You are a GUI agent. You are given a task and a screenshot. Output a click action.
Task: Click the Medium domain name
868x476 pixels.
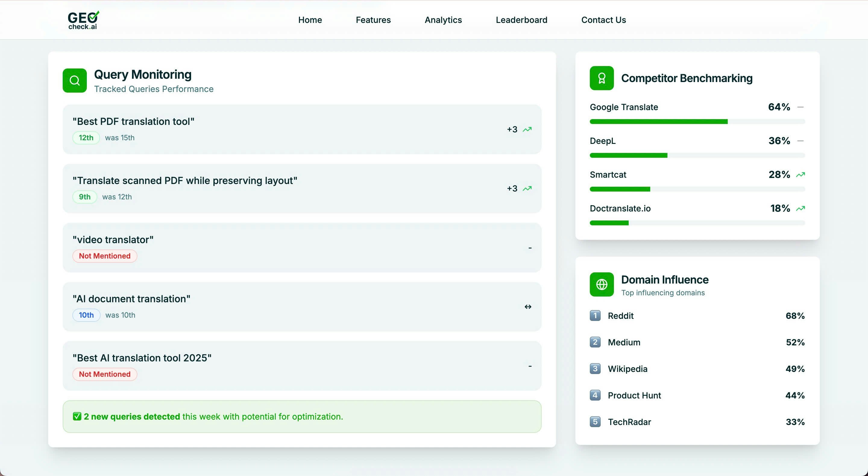tap(624, 342)
